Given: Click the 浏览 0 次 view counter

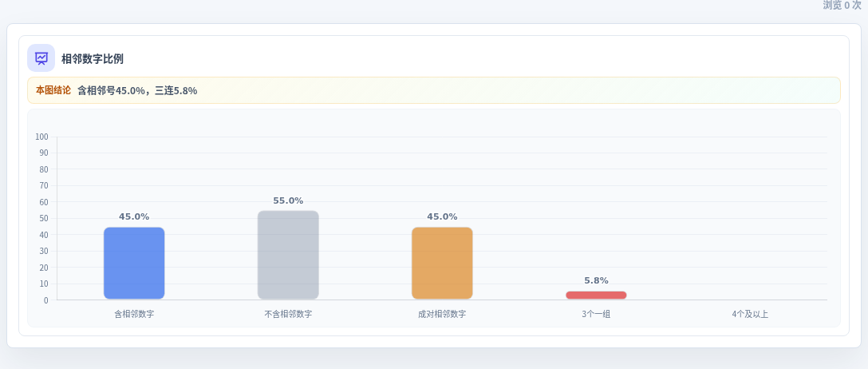Looking at the screenshot, I should click(x=842, y=5).
